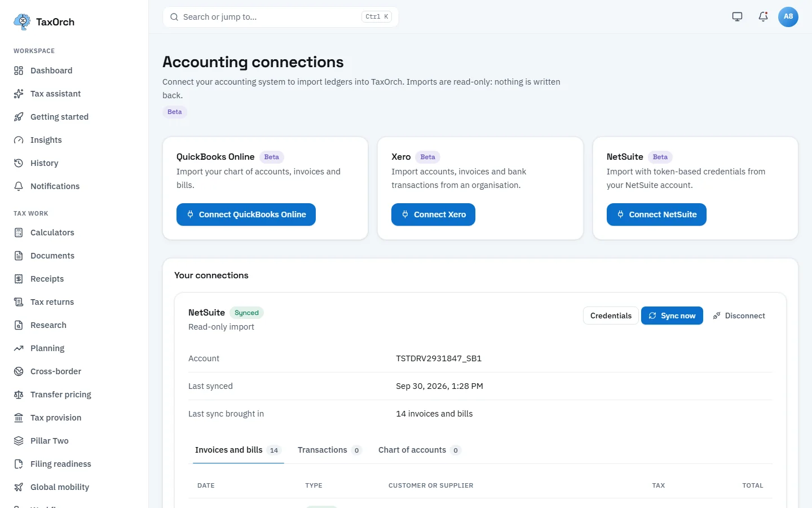Switch to the Invoices and bills tab

coord(238,450)
